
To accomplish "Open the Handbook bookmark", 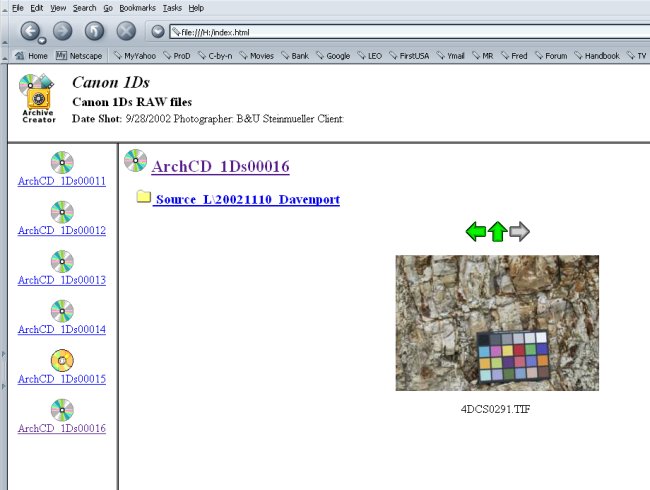I will (597, 56).
